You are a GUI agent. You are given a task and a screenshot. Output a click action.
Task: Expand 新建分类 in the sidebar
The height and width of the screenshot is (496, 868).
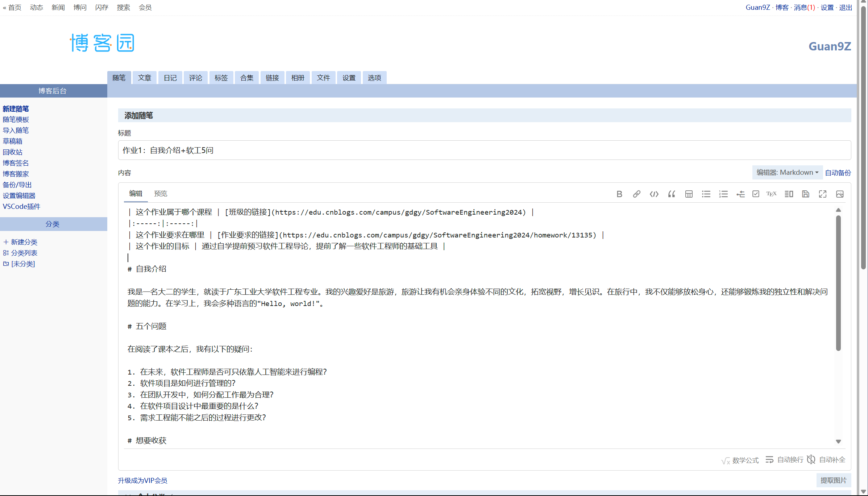[21, 242]
